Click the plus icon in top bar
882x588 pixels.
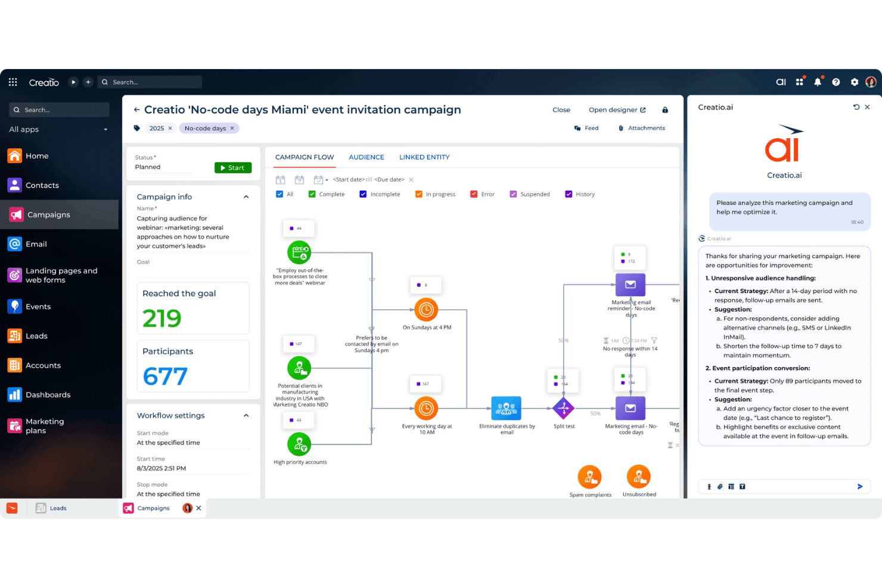click(88, 82)
